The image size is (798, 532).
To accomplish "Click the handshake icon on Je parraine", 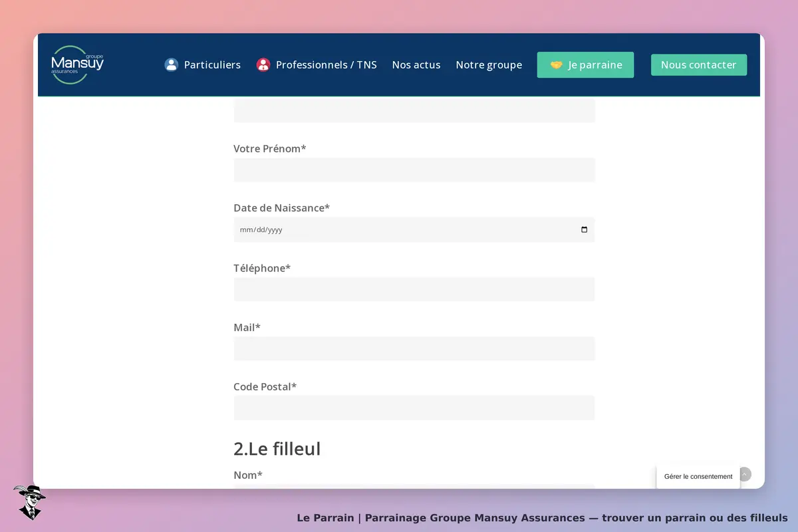I will [556, 65].
